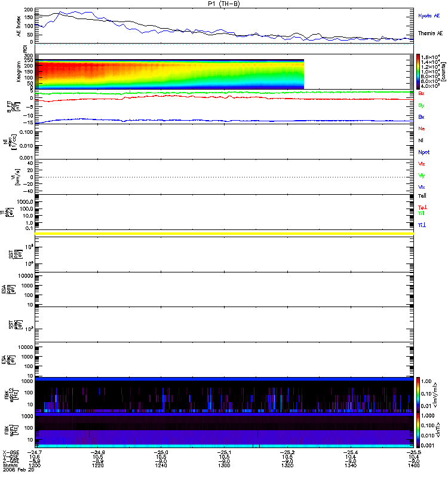Select the black "Ni" legend label

point(421,140)
